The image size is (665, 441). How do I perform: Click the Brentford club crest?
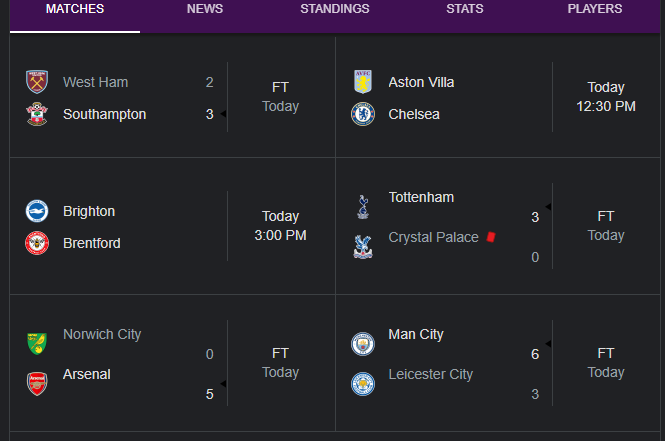37,243
